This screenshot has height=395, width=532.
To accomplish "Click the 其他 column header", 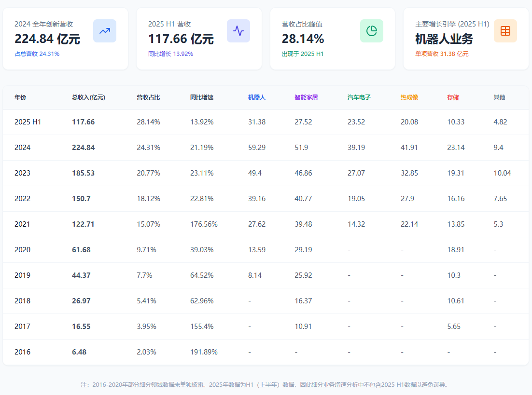I will point(499,97).
